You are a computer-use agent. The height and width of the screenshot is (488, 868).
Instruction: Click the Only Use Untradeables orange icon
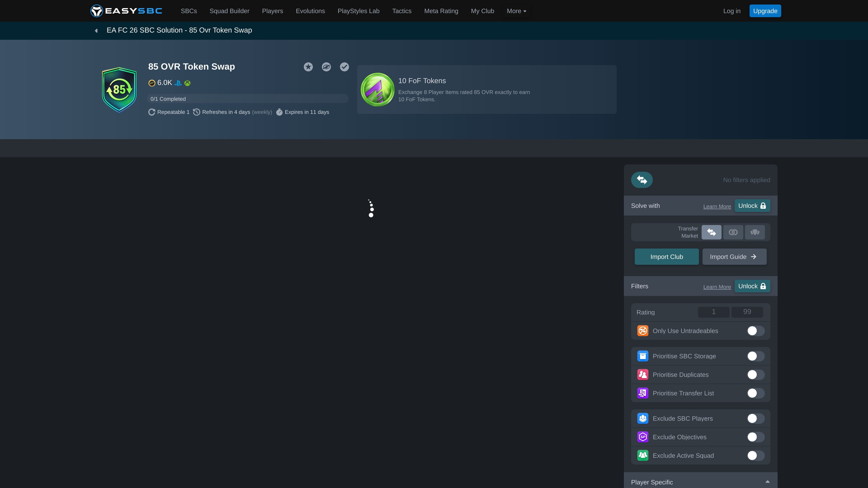tap(643, 331)
